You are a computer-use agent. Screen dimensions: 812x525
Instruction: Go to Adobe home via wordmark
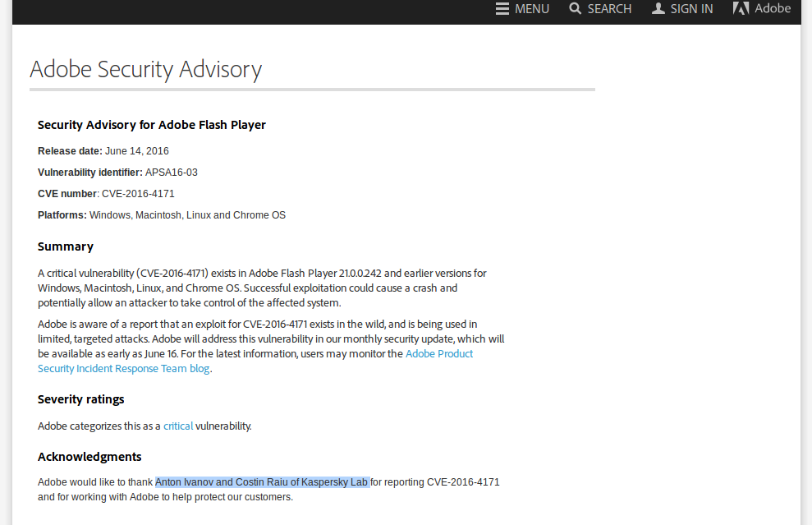(x=773, y=8)
